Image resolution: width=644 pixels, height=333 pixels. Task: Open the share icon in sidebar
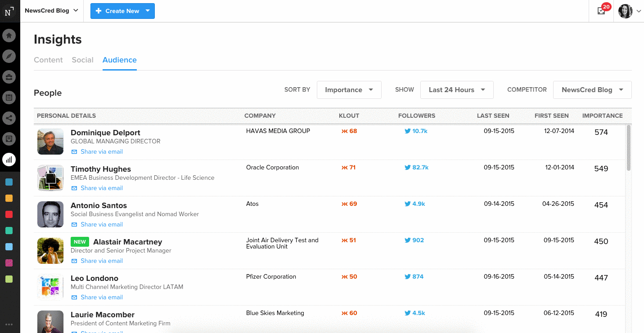coord(9,118)
